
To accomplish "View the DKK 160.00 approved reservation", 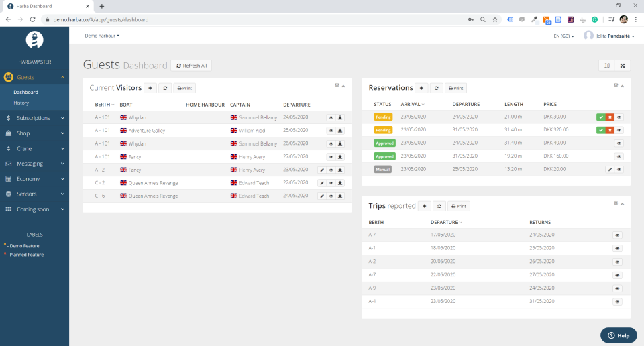I will click(x=619, y=156).
